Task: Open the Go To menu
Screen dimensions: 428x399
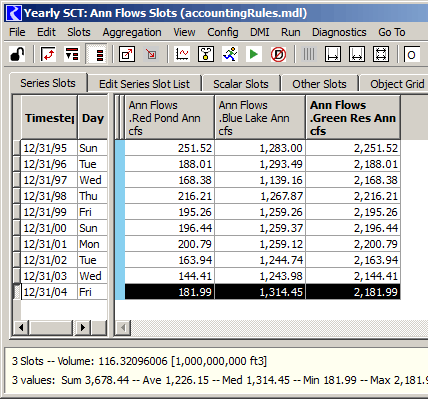Action: coord(392,32)
